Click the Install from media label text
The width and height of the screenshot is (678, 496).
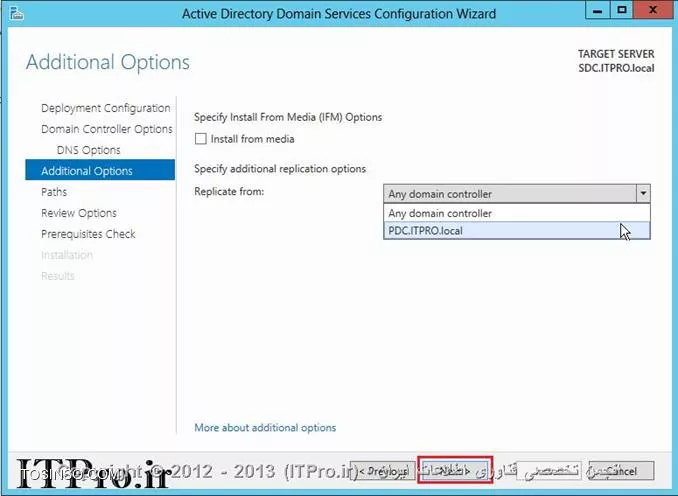point(253,139)
